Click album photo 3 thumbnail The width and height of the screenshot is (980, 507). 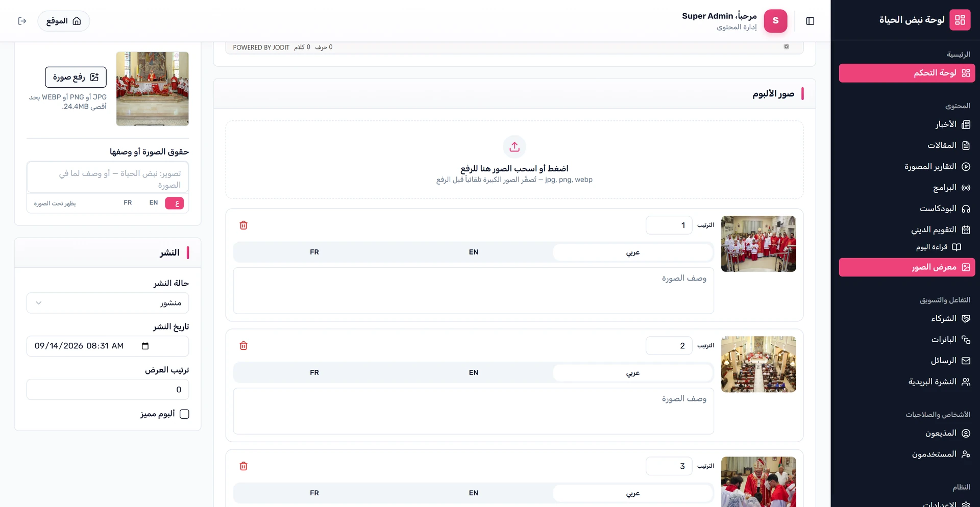coord(758,482)
